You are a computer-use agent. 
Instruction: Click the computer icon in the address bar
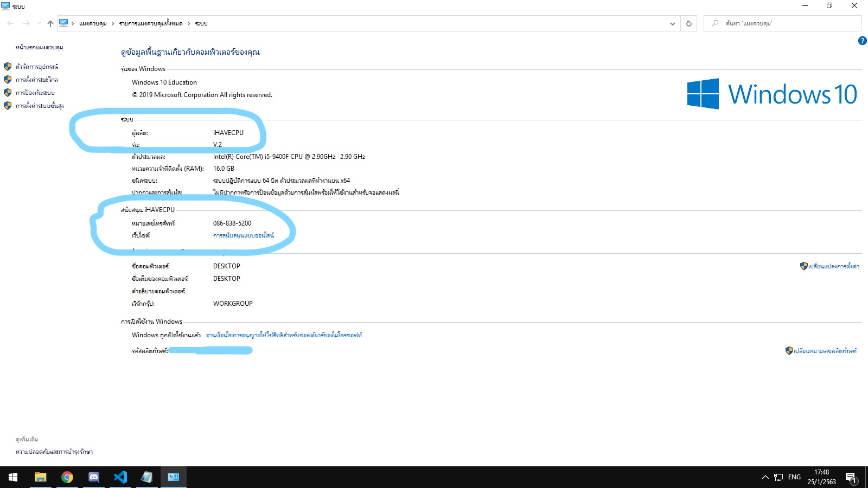pos(63,23)
